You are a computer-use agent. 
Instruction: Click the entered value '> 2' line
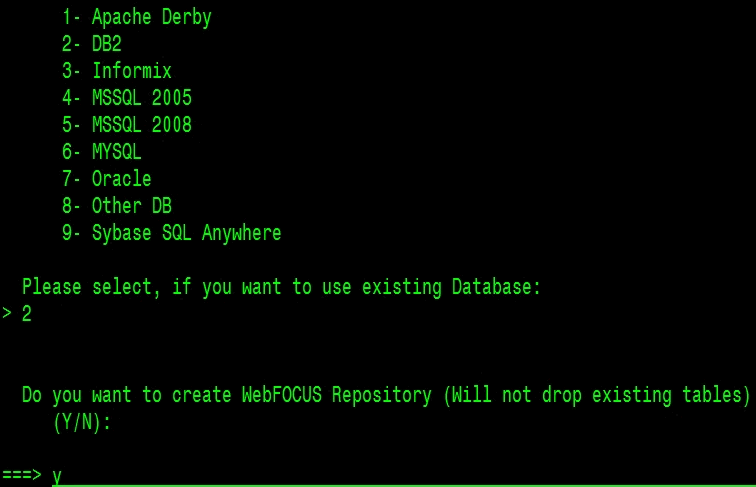click(x=17, y=314)
